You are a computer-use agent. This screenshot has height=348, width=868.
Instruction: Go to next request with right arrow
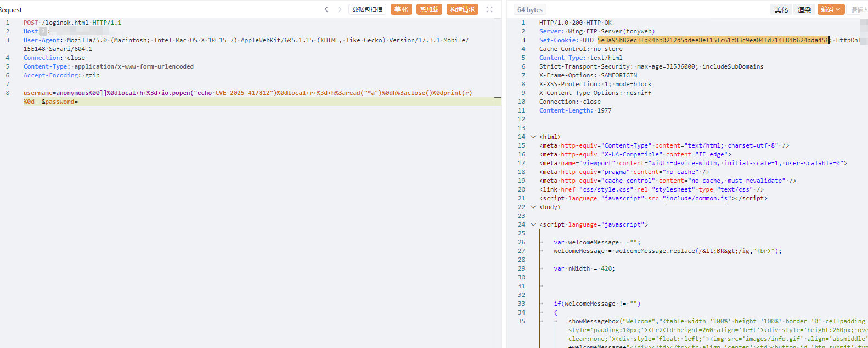[x=340, y=9]
